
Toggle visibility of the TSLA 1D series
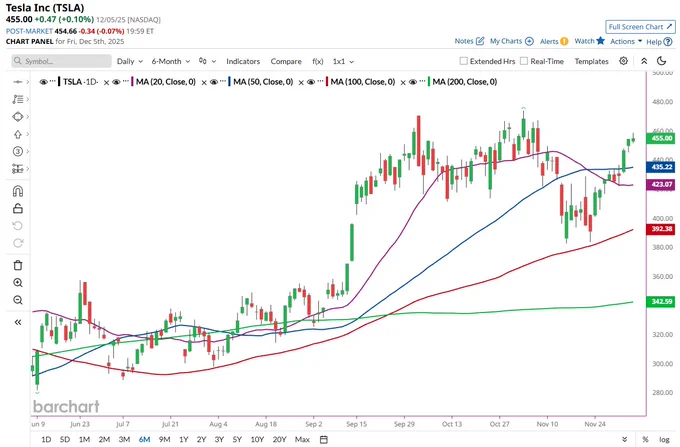coord(43,82)
